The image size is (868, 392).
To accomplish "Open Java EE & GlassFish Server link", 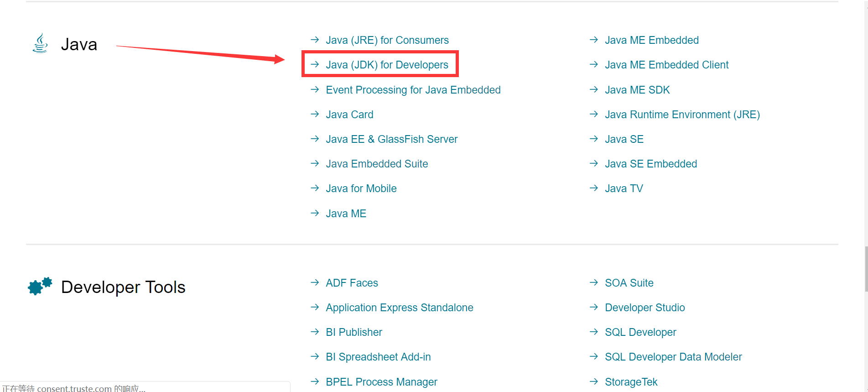I will point(391,139).
